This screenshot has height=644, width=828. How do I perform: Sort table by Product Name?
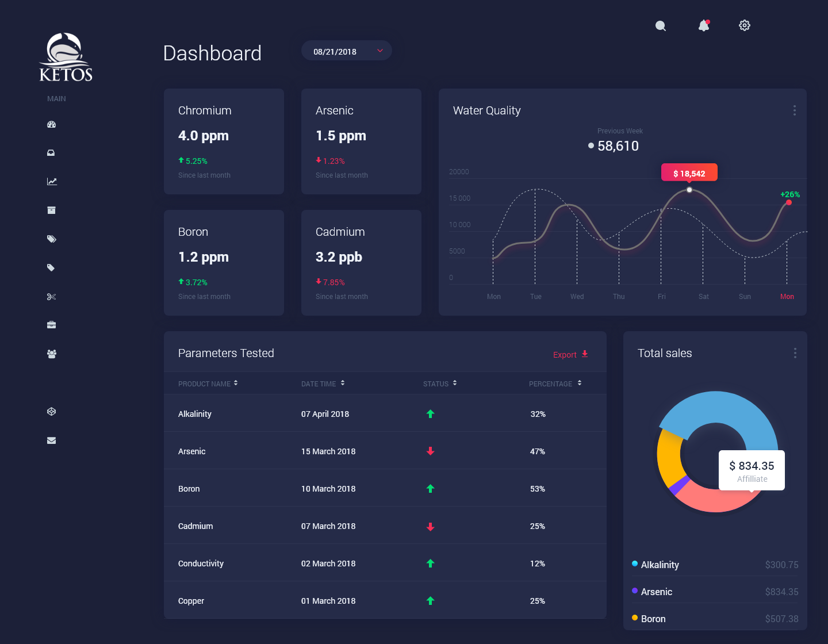click(208, 384)
